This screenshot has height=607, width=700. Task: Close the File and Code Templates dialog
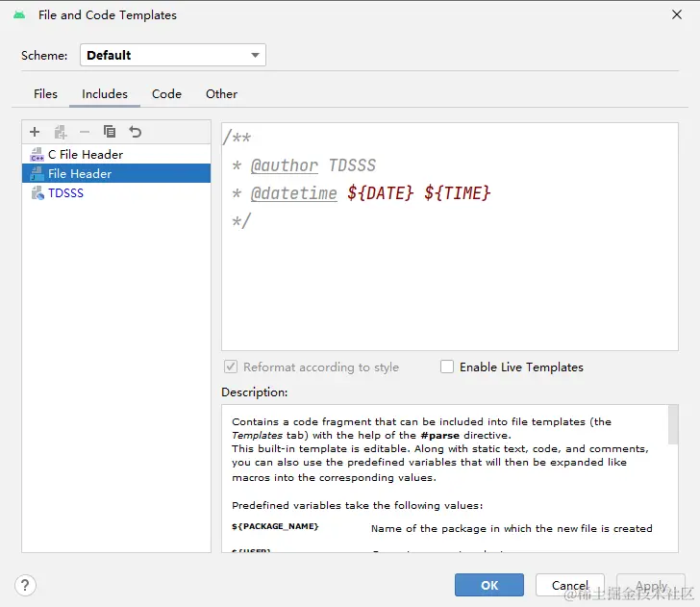click(x=677, y=14)
